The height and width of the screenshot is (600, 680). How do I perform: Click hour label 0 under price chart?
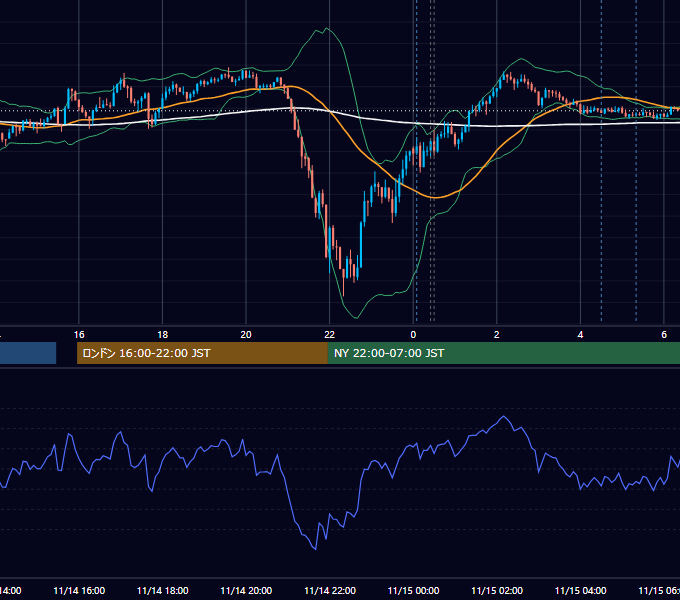(413, 335)
